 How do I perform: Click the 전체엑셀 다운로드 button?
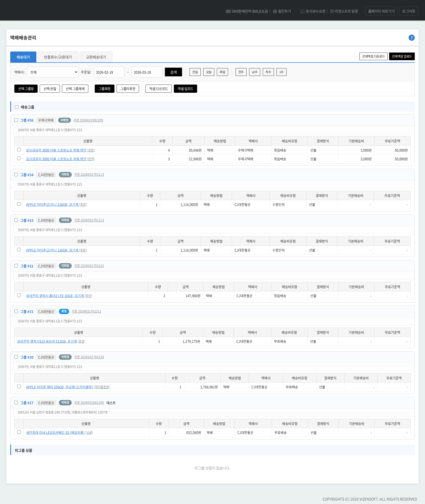pos(373,56)
